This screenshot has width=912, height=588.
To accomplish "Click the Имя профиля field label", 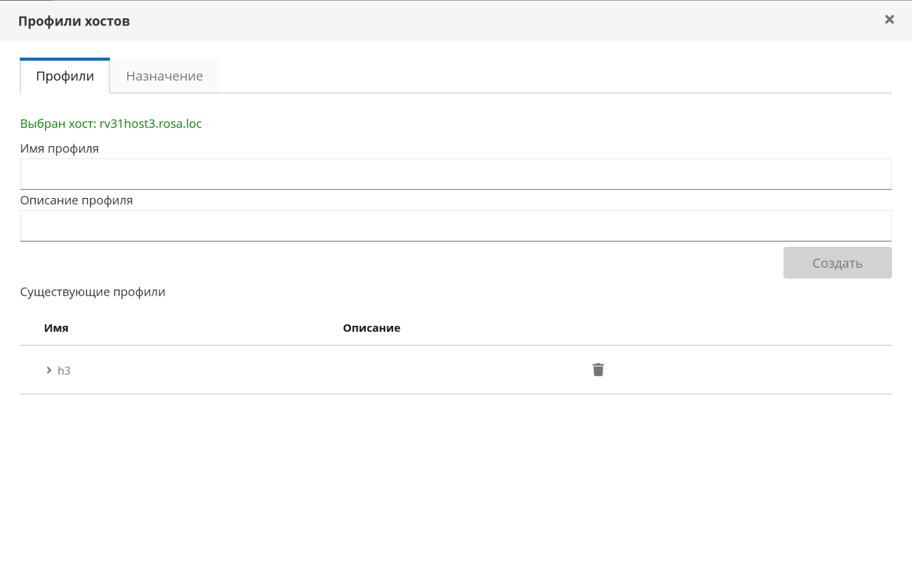I will (x=60, y=149).
